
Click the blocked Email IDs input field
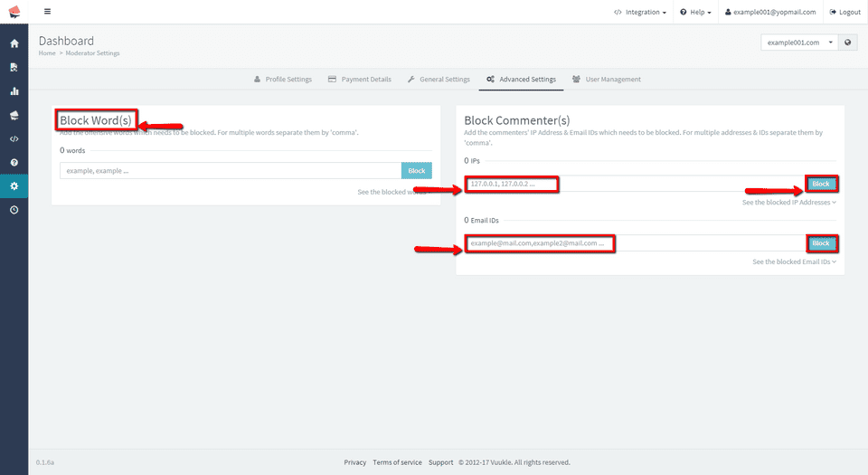(633, 243)
